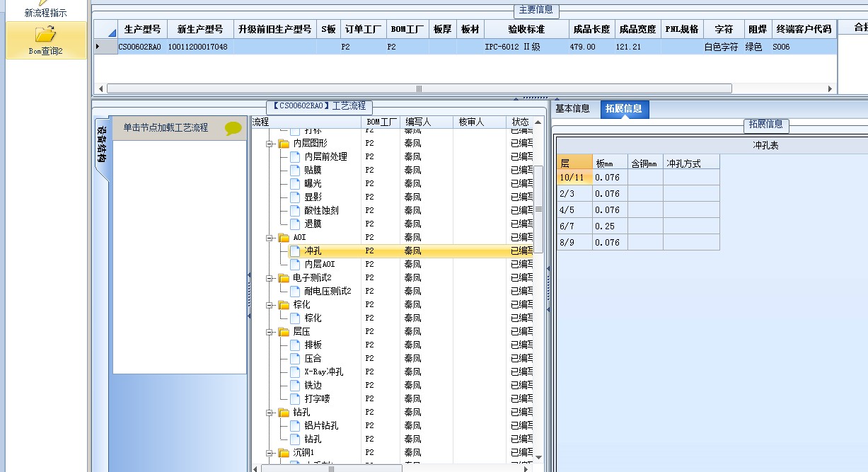
Task: Collapse the 钻孔 tree node
Action: 270,412
